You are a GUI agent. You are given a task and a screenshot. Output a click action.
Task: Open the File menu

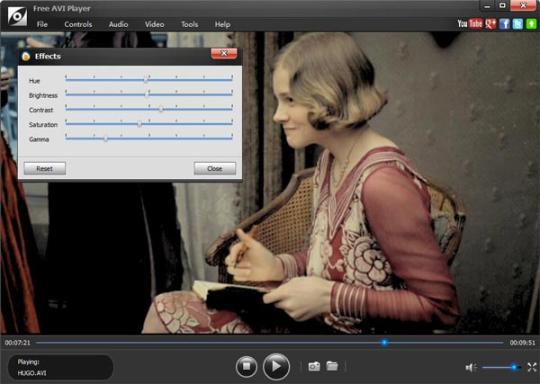click(42, 24)
